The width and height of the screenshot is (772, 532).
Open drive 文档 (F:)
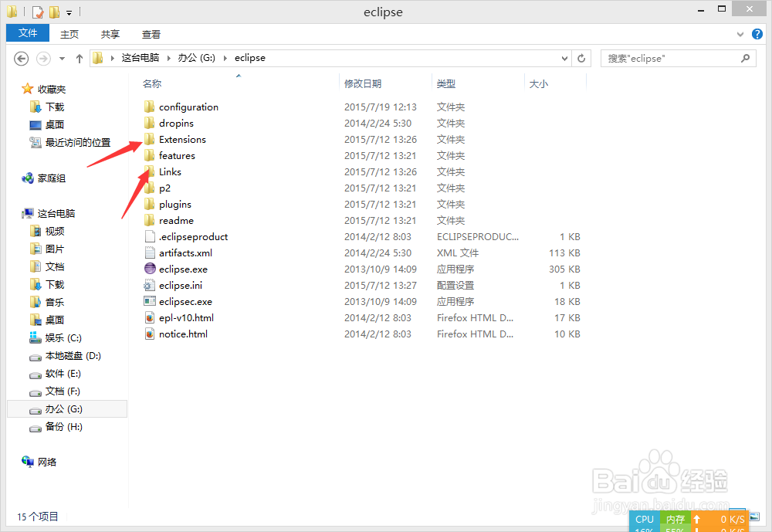[x=63, y=391]
